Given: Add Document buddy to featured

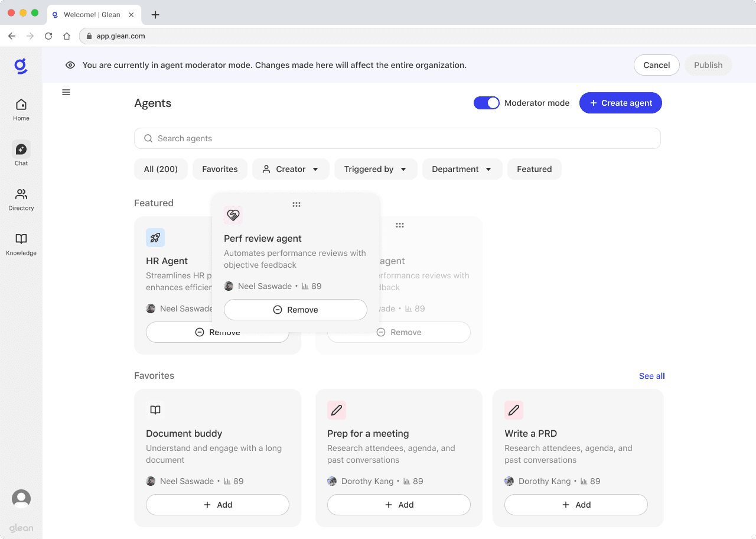Looking at the screenshot, I should tap(217, 505).
